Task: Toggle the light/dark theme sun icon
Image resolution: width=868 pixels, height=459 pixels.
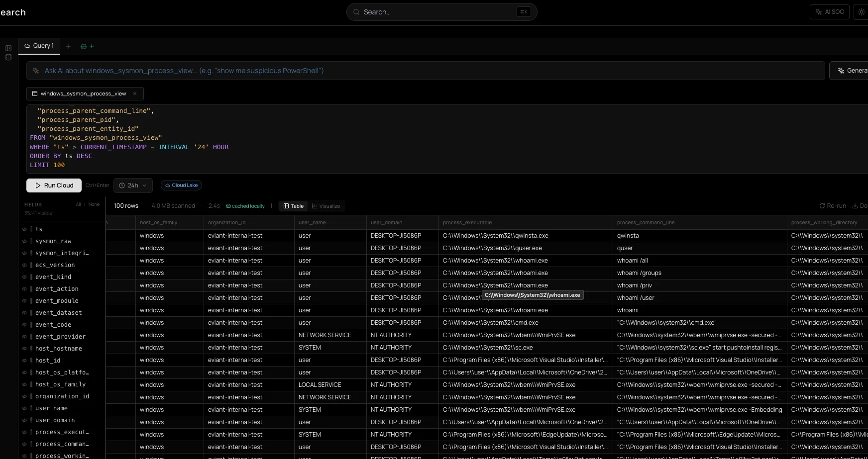Action: coord(861,12)
